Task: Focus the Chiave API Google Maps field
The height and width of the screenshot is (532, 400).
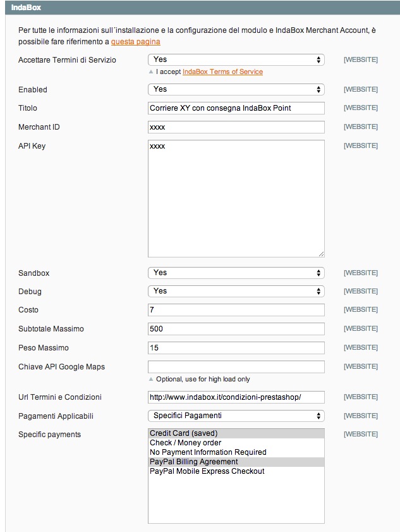Action: [236, 367]
